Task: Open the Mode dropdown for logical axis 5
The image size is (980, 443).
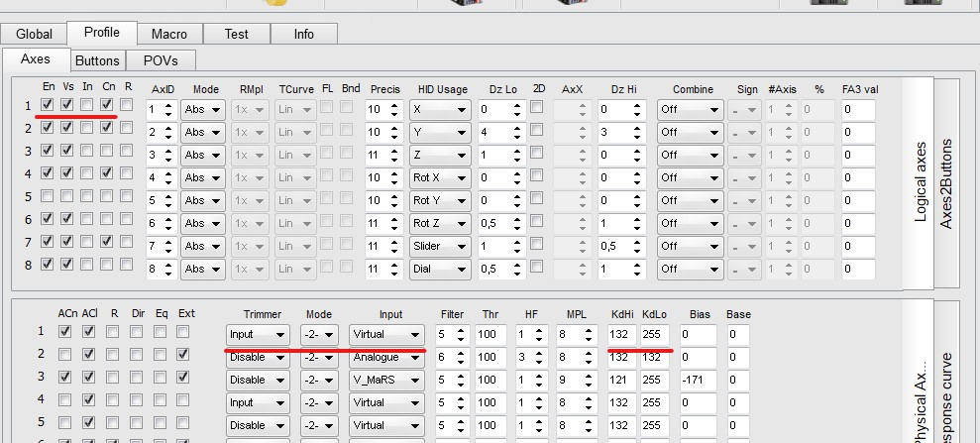Action: (x=202, y=200)
